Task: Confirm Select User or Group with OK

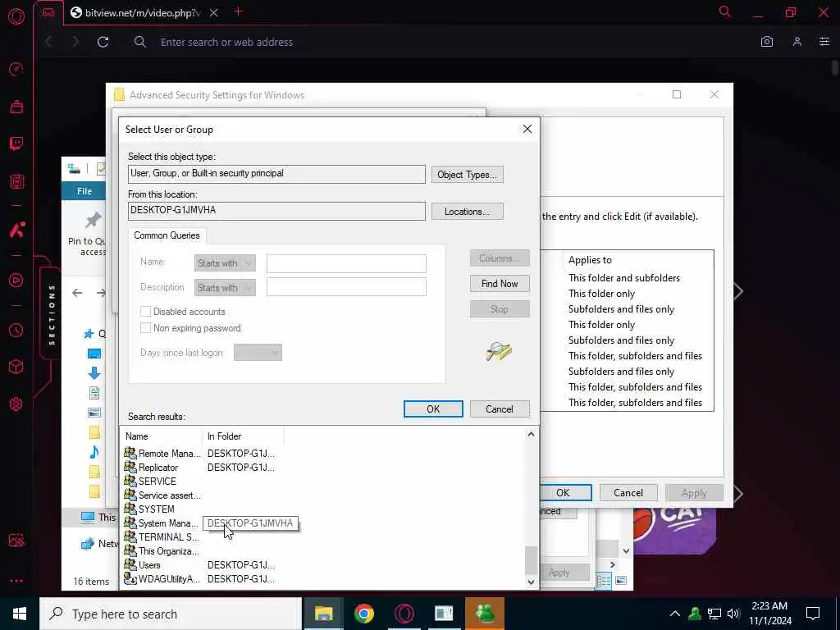Action: pyautogui.click(x=433, y=409)
